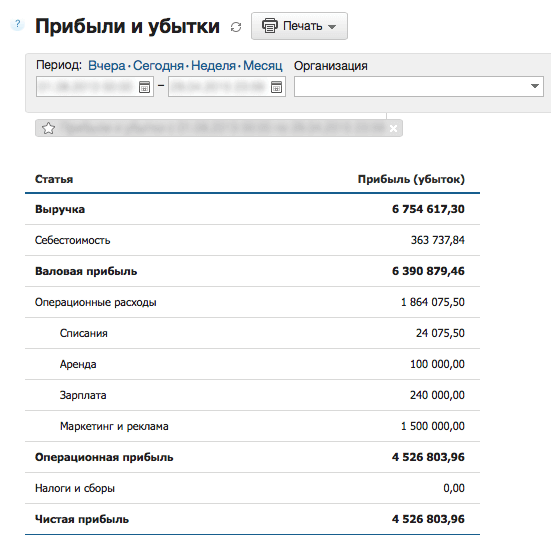Click the Прибыль (убыток) column header
This screenshot has width=551, height=547.
click(411, 179)
